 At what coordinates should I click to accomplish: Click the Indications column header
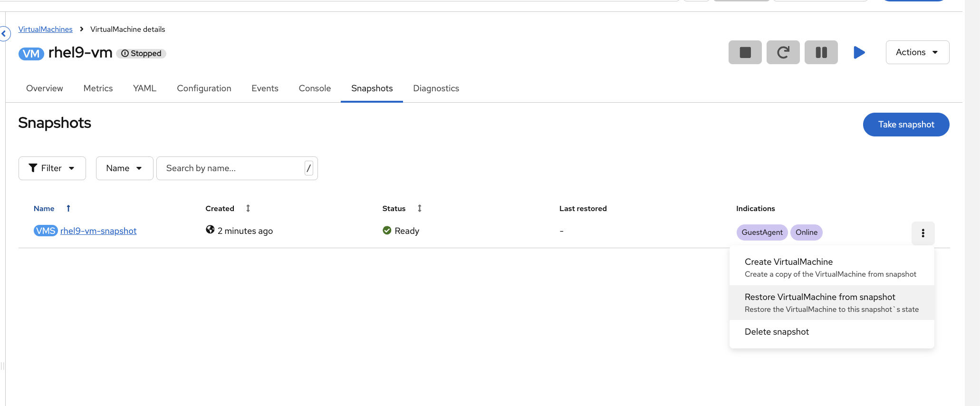coord(756,209)
